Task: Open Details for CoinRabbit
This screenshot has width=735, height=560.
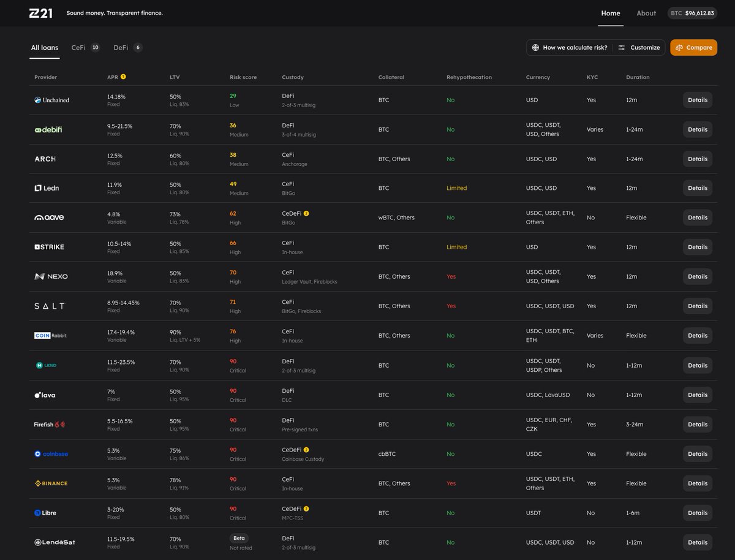Action: pos(698,335)
